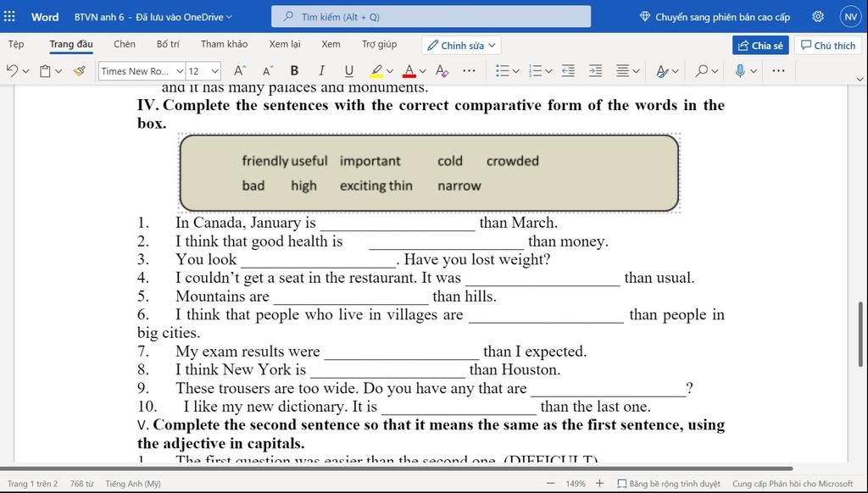Select the Format Painter brush
The width and height of the screenshot is (868, 493).
pyautogui.click(x=79, y=71)
